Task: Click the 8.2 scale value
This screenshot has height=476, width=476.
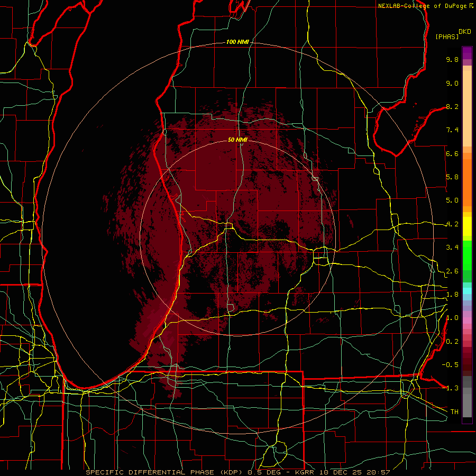Action: 452,106
